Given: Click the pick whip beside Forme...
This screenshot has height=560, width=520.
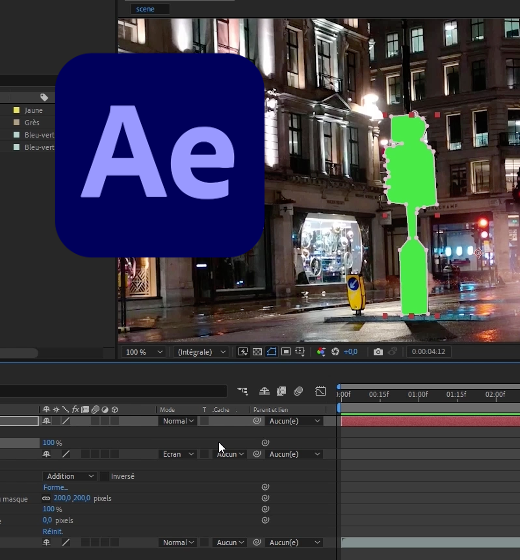Looking at the screenshot, I should (x=265, y=487).
